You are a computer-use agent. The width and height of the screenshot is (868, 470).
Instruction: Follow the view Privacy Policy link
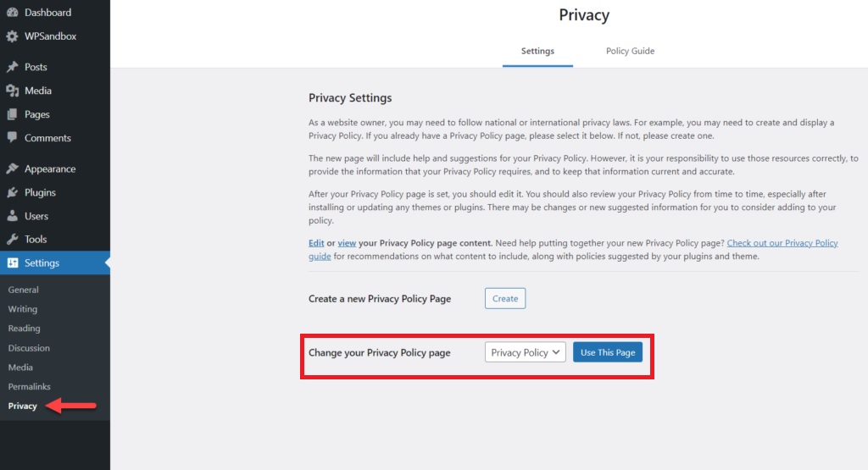(347, 243)
